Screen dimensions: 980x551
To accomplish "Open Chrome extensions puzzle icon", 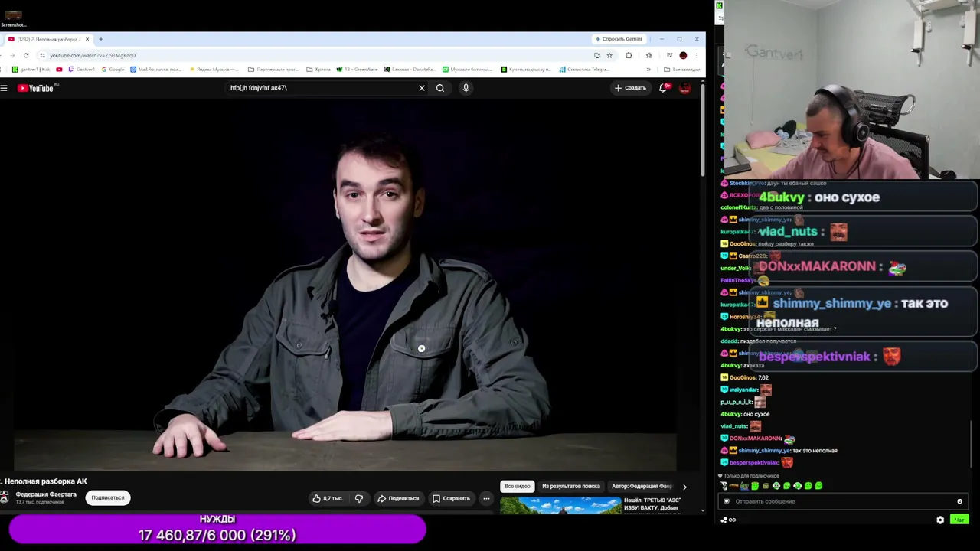I will [629, 55].
